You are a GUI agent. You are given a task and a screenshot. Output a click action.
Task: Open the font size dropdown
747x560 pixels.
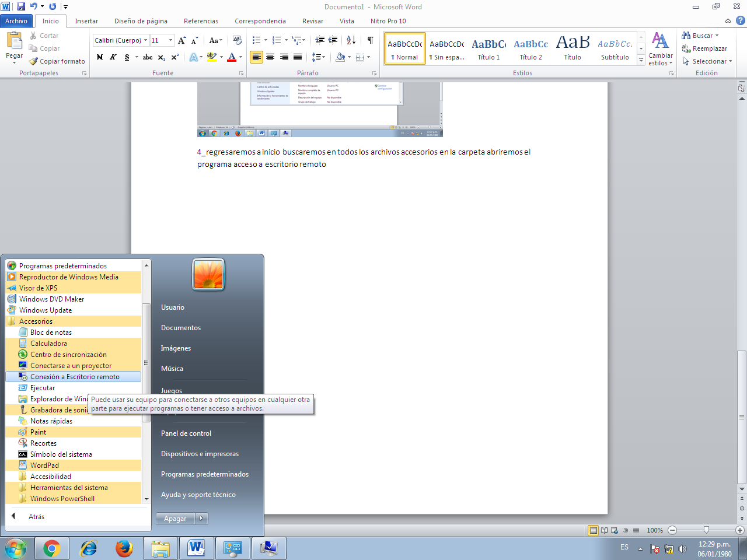pyautogui.click(x=171, y=40)
